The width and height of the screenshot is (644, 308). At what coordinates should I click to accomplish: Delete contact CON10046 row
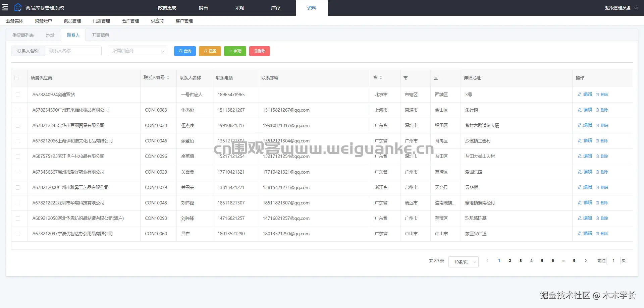tap(602, 141)
